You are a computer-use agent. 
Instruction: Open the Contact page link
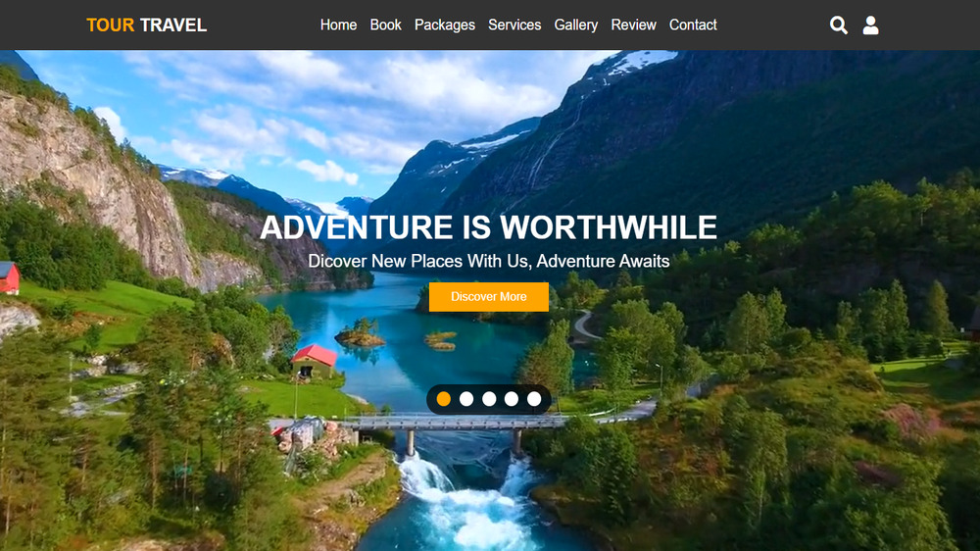pos(693,25)
